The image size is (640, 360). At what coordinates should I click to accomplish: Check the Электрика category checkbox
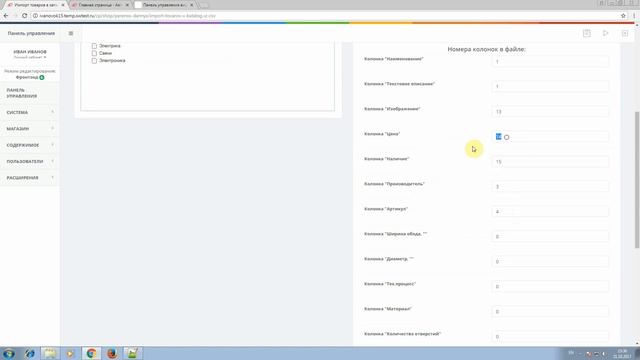[94, 46]
